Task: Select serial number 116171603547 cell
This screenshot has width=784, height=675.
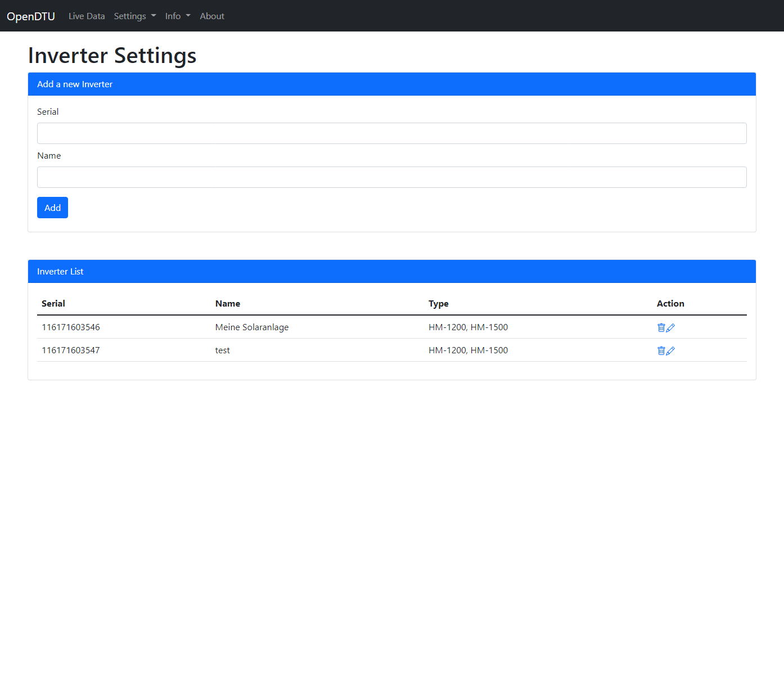Action: click(71, 350)
